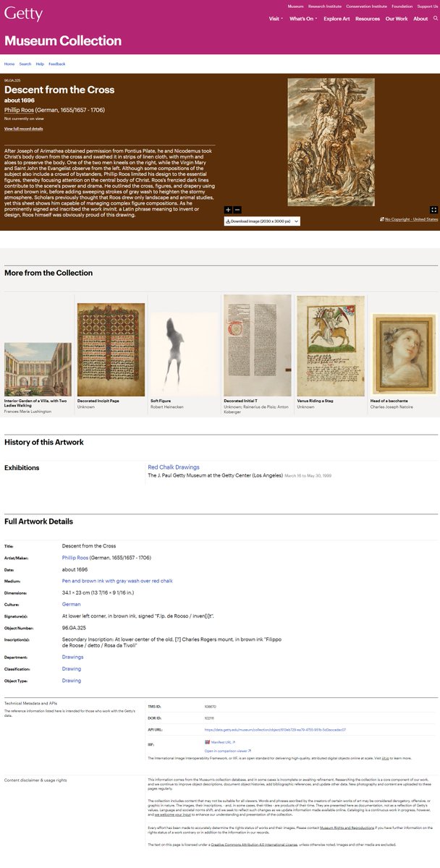View full record details
Image resolution: width=440 pixels, height=868 pixels.
click(x=24, y=129)
